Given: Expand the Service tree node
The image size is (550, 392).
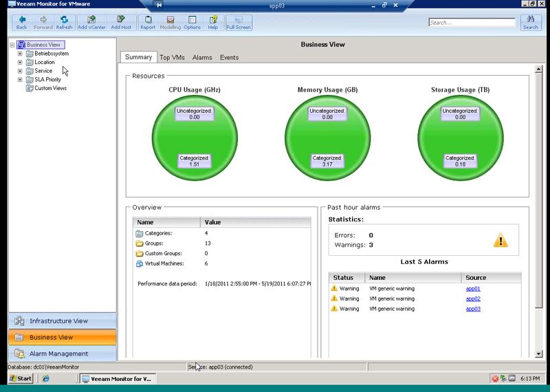Looking at the screenshot, I should click(20, 71).
